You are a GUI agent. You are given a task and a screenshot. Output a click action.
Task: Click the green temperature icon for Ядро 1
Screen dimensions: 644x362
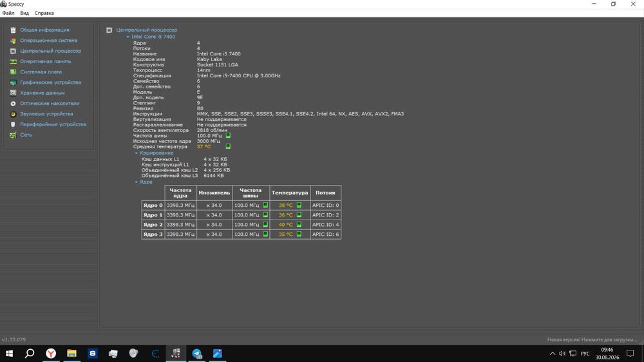coord(299,215)
